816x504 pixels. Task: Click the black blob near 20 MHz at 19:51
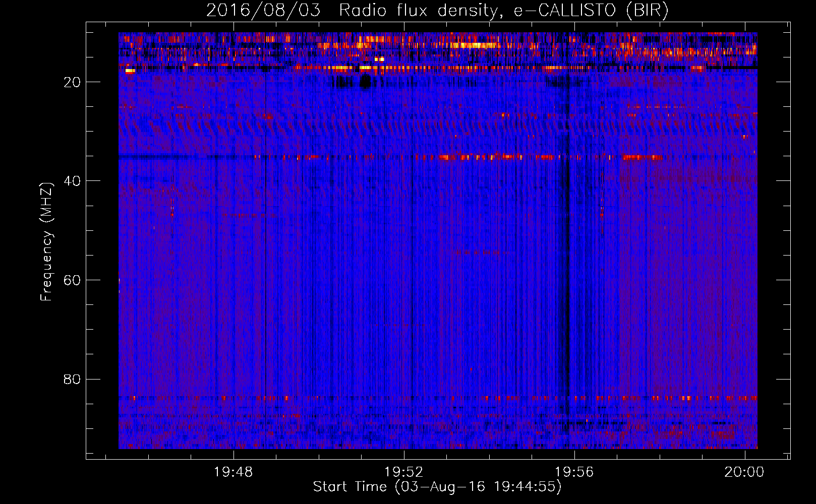366,82
